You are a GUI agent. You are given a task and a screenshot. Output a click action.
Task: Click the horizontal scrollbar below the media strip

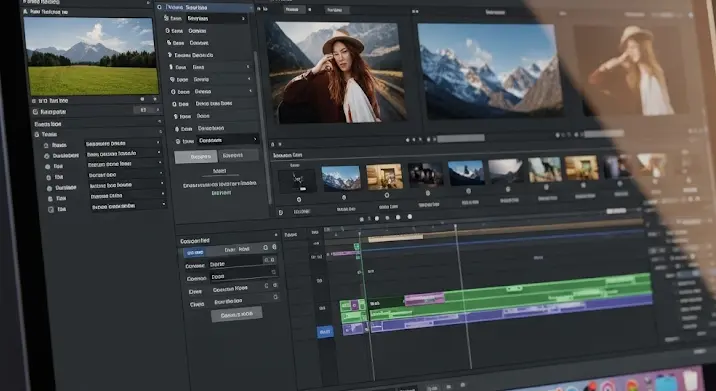616,211
